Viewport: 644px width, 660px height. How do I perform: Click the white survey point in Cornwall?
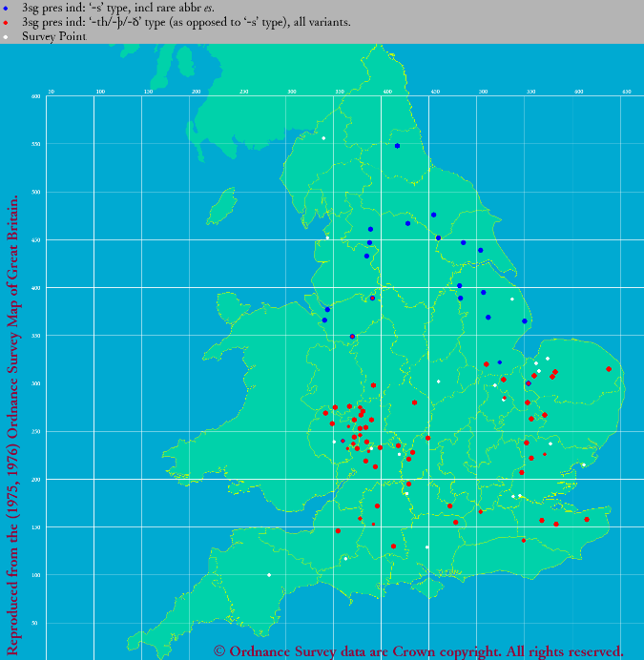tap(269, 575)
